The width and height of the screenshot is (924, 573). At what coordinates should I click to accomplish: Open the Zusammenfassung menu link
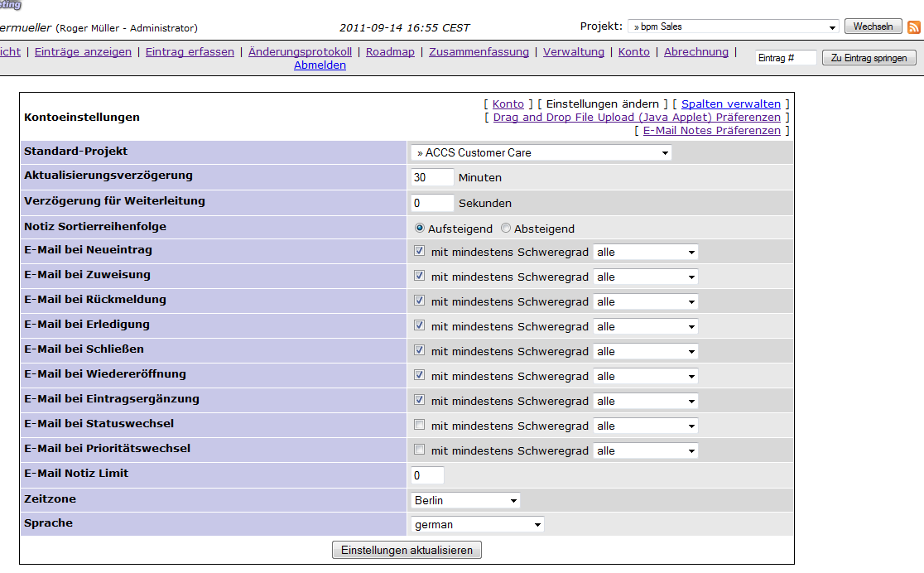479,52
